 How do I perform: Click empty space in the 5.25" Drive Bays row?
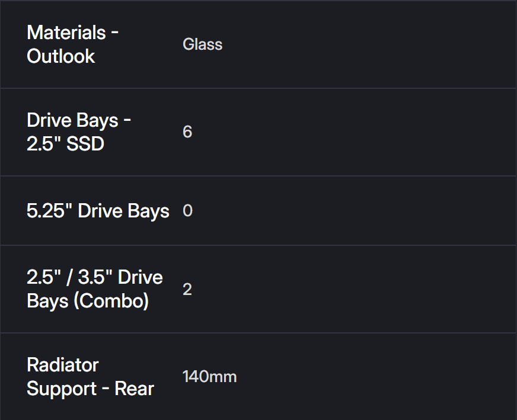point(368,211)
